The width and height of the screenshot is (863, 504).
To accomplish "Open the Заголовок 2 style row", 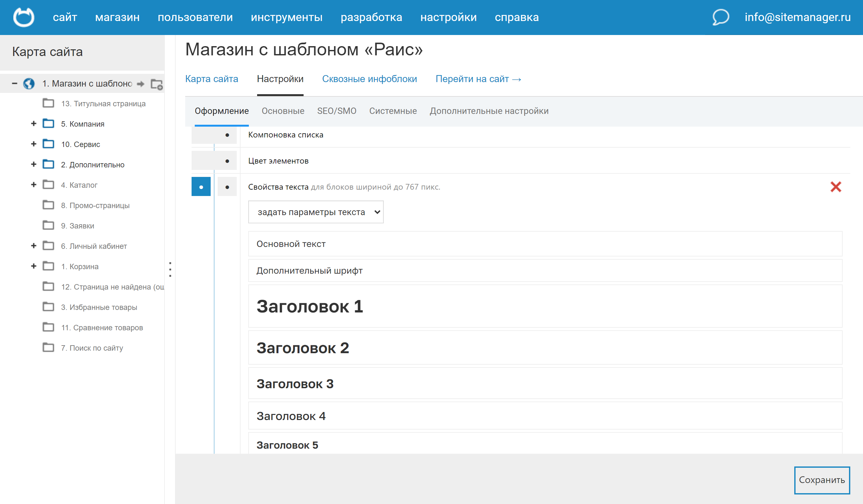I will (545, 347).
